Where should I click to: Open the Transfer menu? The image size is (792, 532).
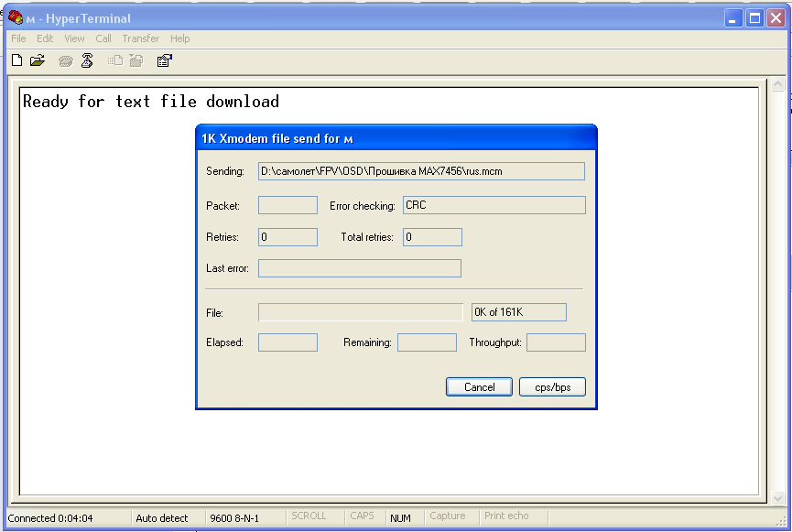(140, 38)
